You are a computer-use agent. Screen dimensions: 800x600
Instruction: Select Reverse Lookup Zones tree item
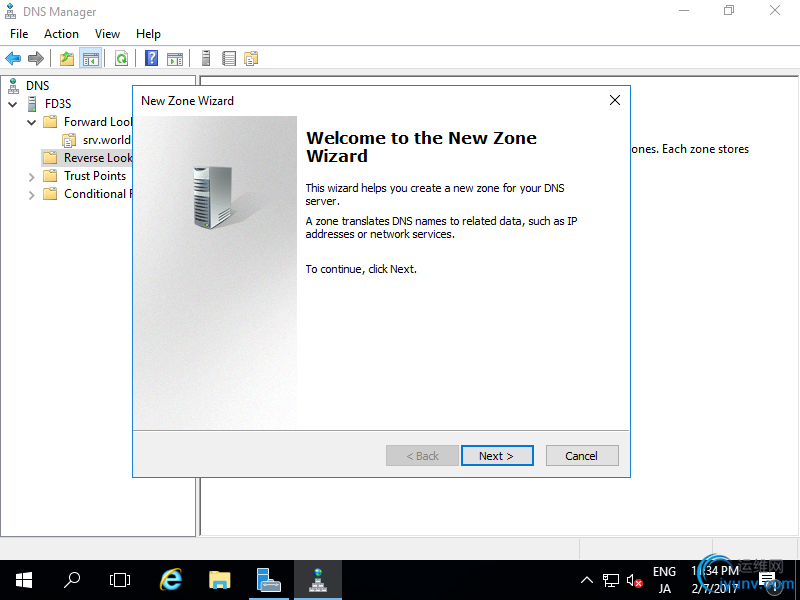(87, 158)
